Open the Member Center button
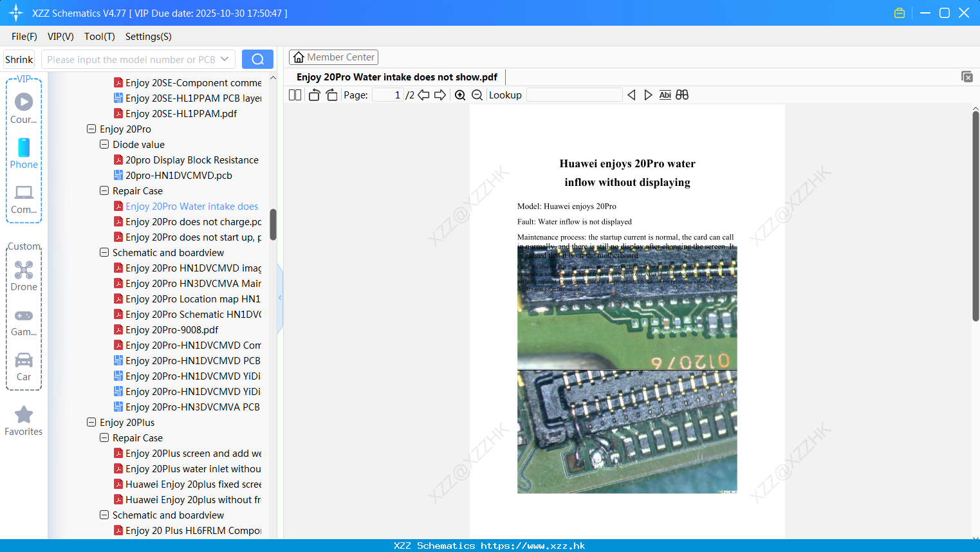The width and height of the screenshot is (980, 552). [333, 57]
